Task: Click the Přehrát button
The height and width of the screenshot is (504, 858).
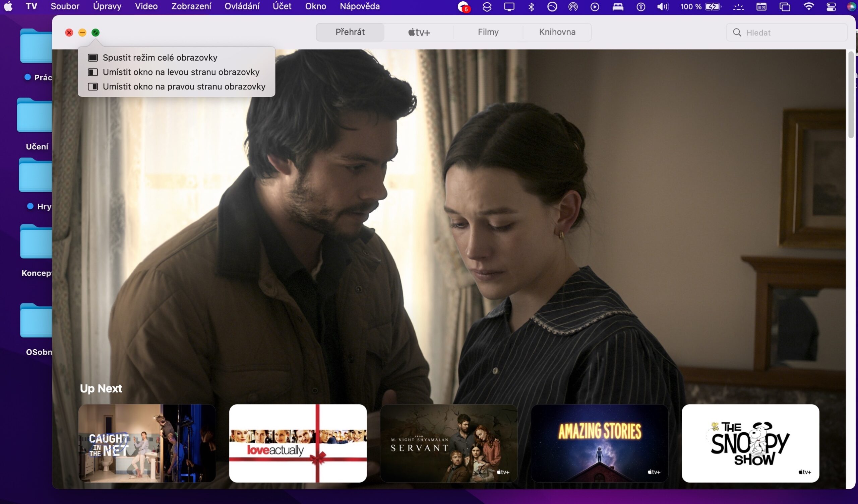Action: pyautogui.click(x=350, y=32)
